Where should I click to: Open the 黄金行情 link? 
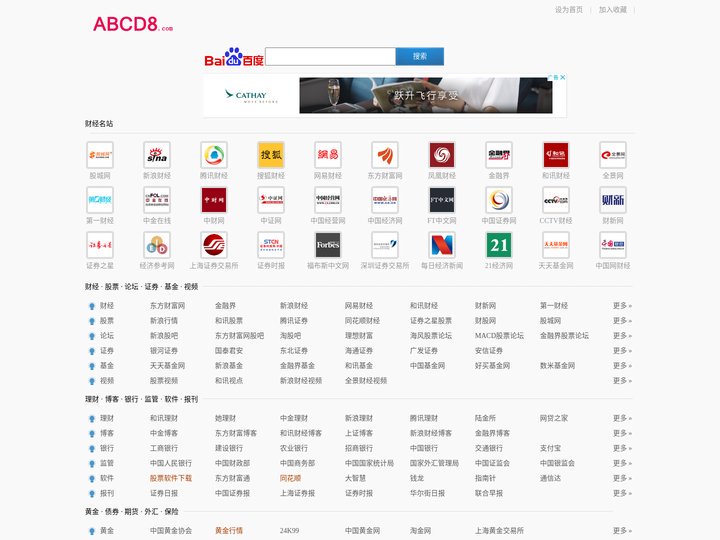(x=229, y=530)
